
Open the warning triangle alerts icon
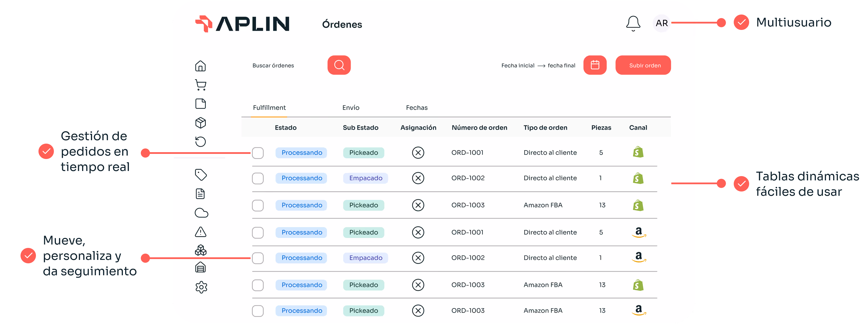pos(200,232)
